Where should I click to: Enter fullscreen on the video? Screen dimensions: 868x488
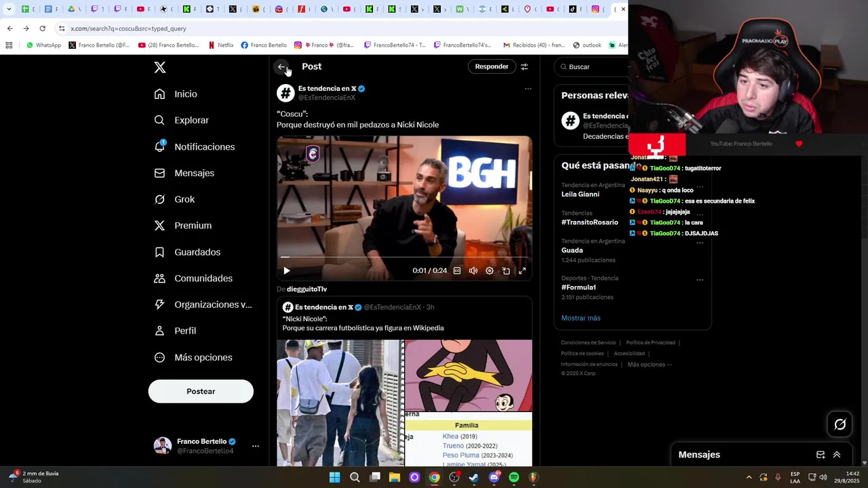click(522, 270)
